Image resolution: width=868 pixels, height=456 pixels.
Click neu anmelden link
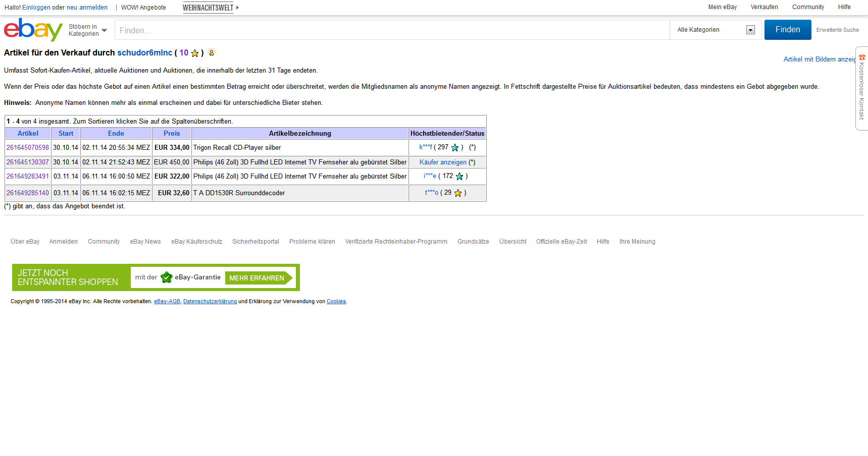pos(87,8)
